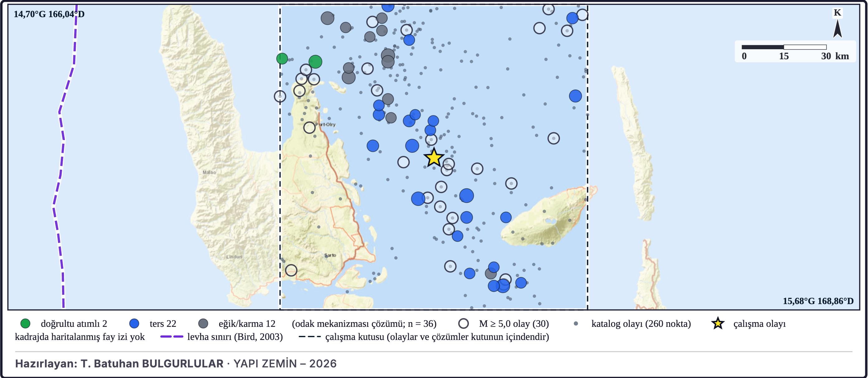The image size is (868, 378).
Task: Click the 'YAPI ZEMİN – 2026' footer text
Action: [x=285, y=364]
